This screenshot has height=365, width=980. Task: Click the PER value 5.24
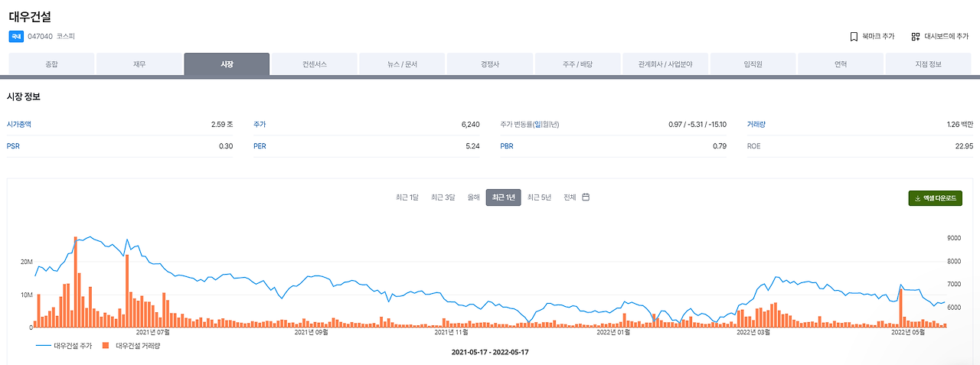click(x=472, y=146)
